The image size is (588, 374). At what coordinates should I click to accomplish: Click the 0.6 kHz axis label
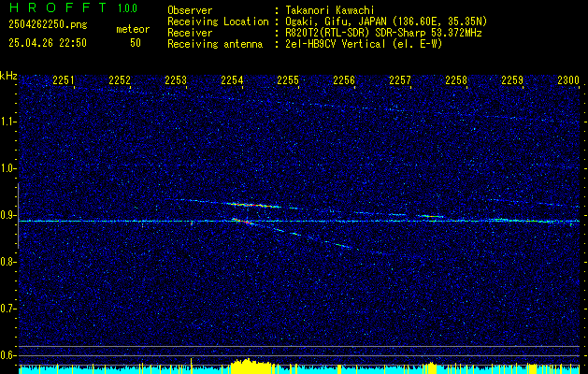pyautogui.click(x=7, y=355)
